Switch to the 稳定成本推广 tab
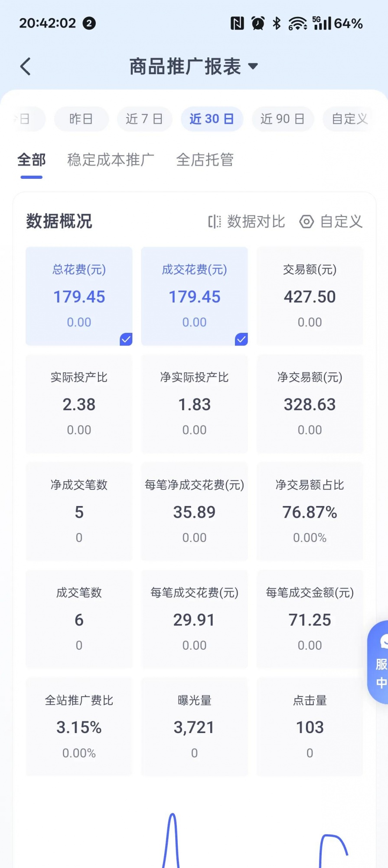The width and height of the screenshot is (388, 868). pyautogui.click(x=111, y=160)
